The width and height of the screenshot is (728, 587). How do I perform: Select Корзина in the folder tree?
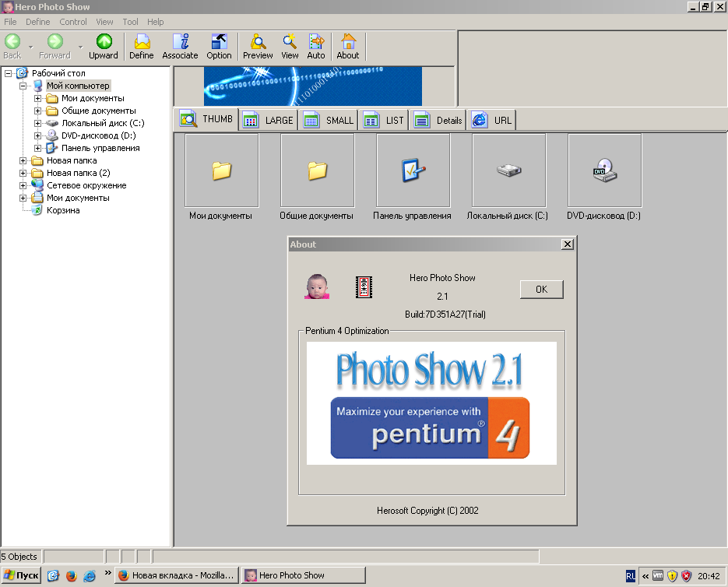[x=63, y=210]
